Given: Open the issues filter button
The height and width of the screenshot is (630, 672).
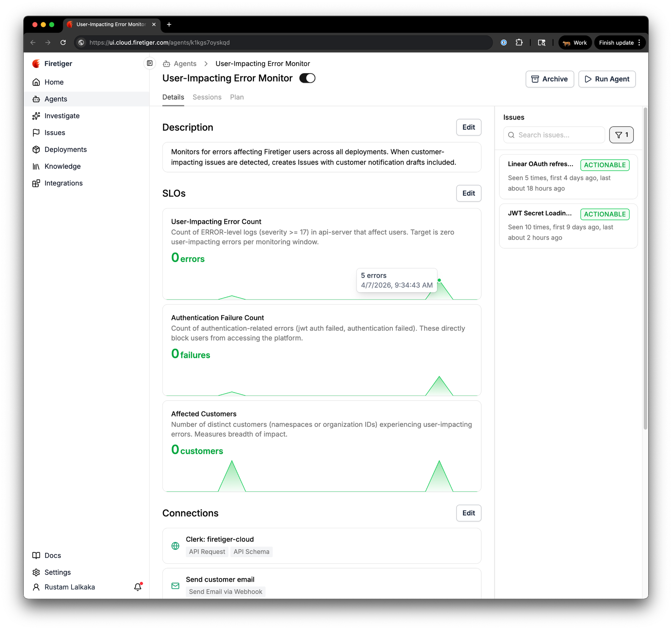Looking at the screenshot, I should click(621, 135).
